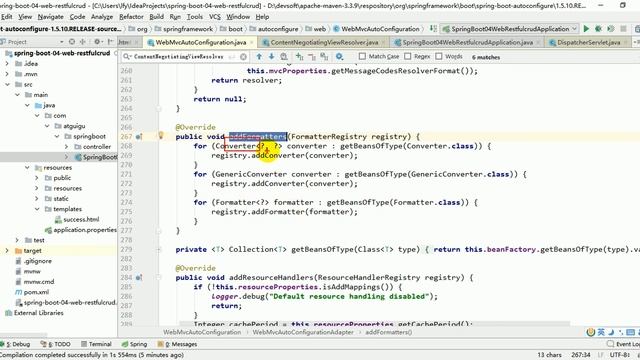Unselect occurrence icon in search bar
Image resolution: width=640 pixels, height=360 pixels.
click(312, 57)
